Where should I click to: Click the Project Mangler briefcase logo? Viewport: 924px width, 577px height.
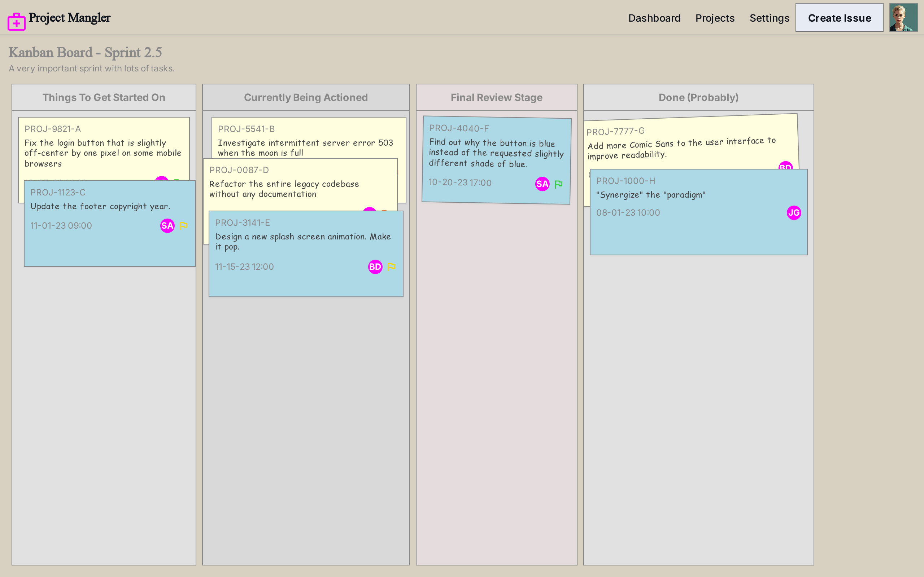[x=16, y=21]
